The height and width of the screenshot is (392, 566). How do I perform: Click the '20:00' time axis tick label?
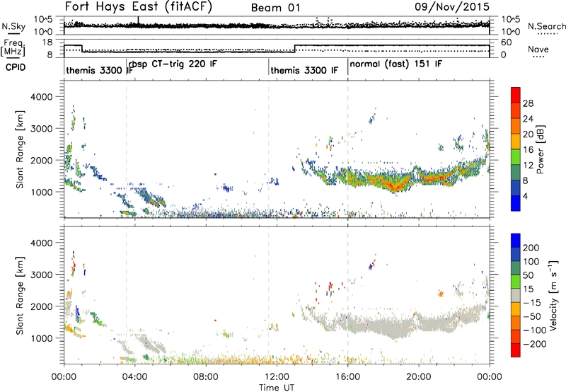pyautogui.click(x=419, y=377)
